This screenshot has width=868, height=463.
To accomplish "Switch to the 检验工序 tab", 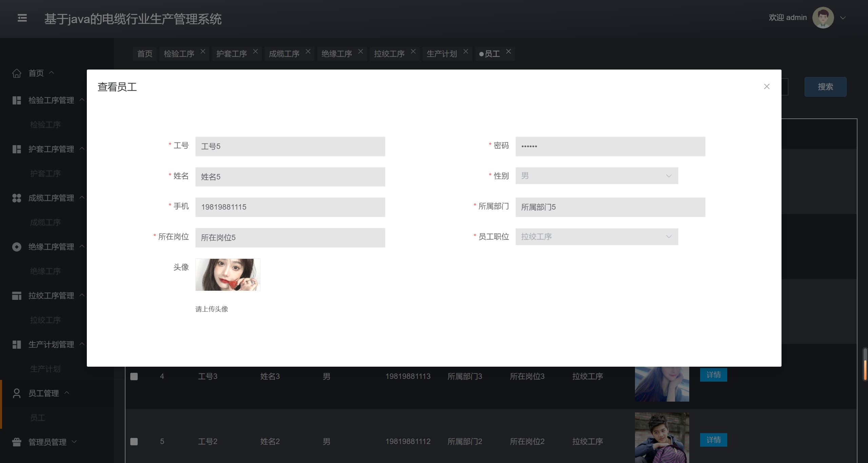I will (179, 54).
